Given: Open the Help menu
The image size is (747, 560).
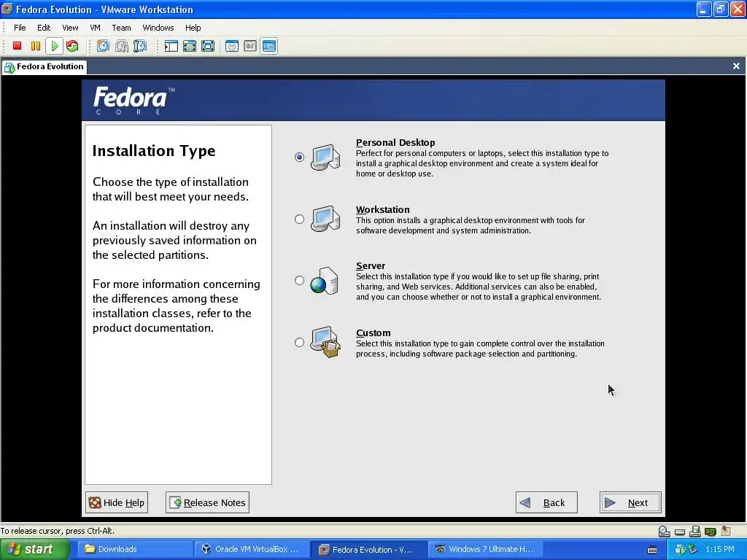Looking at the screenshot, I should (193, 28).
